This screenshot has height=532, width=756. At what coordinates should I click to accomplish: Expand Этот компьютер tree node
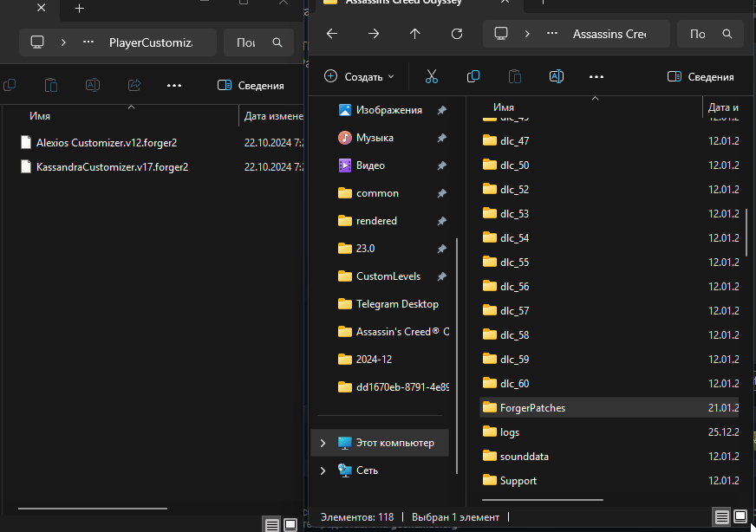[x=323, y=443]
